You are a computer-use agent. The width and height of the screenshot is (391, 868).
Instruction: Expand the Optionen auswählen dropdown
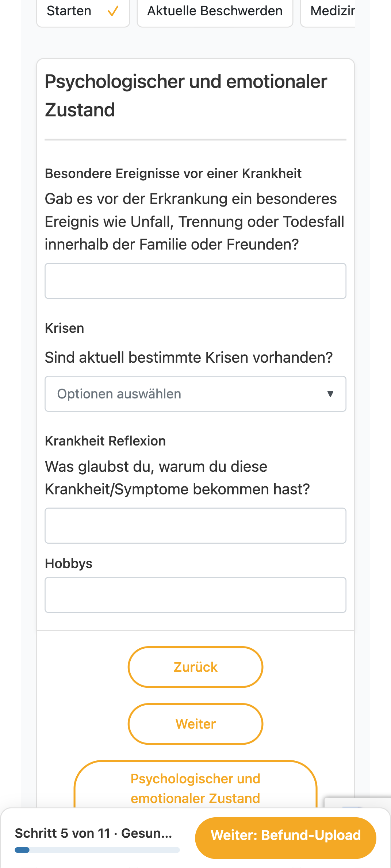click(x=195, y=394)
